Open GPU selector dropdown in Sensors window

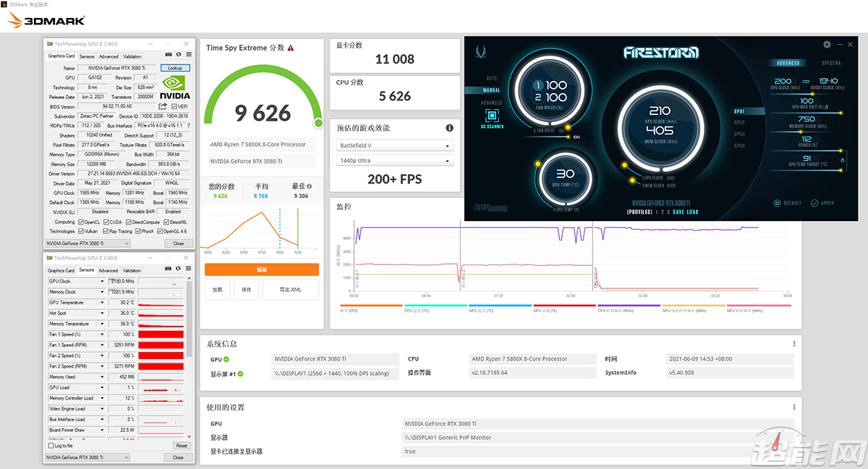pyautogui.click(x=88, y=457)
